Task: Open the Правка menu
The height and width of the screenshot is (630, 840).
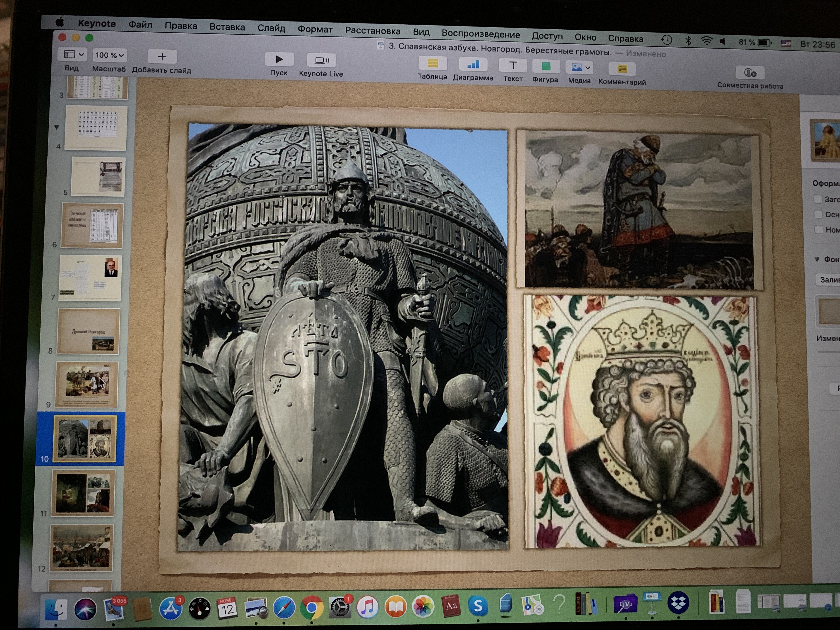Action: point(181,26)
